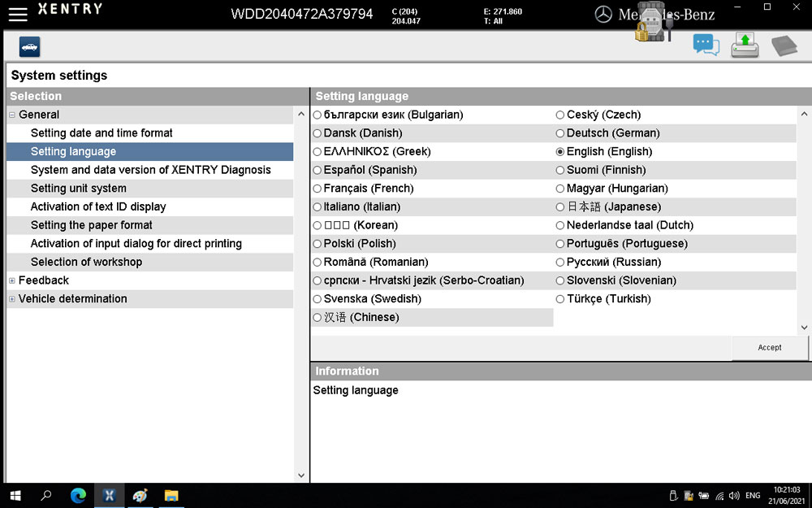Select Svenska (Swedish) radio button
This screenshot has height=508, width=812.
pos(317,299)
